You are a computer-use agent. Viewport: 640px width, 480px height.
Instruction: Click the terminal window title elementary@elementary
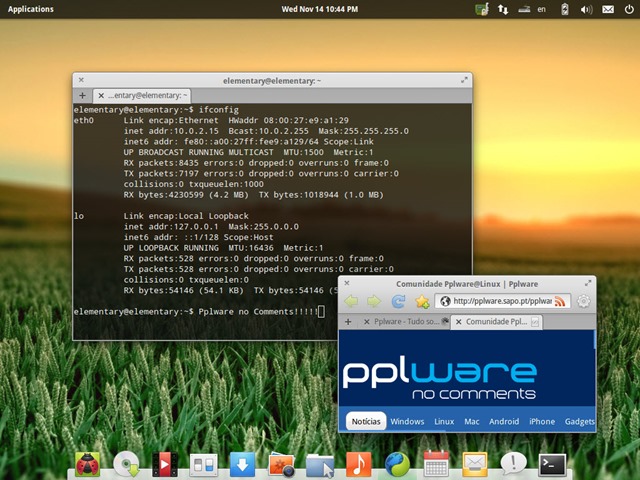[272, 81]
